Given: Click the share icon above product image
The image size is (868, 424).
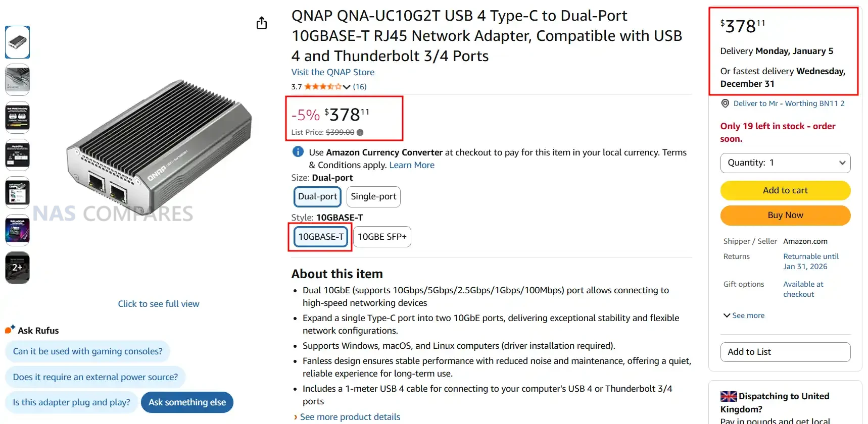Looking at the screenshot, I should 262,23.
